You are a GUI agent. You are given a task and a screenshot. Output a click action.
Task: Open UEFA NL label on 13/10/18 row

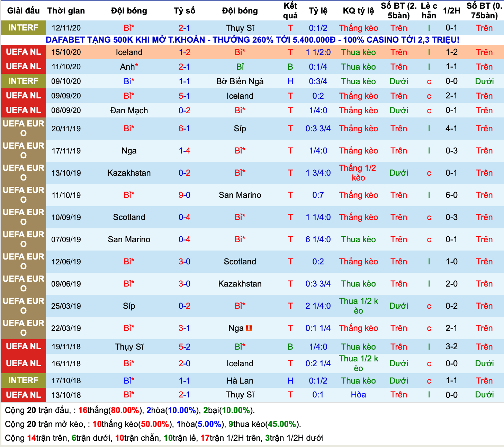pos(23,395)
